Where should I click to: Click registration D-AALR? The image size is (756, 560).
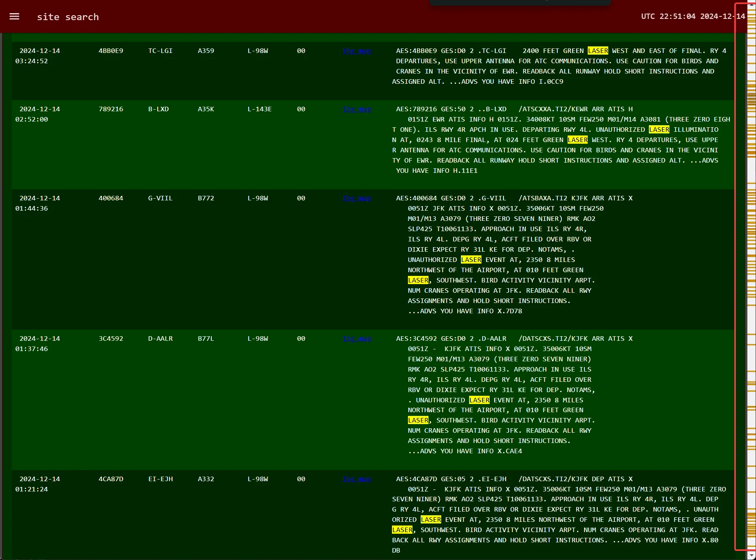point(160,339)
